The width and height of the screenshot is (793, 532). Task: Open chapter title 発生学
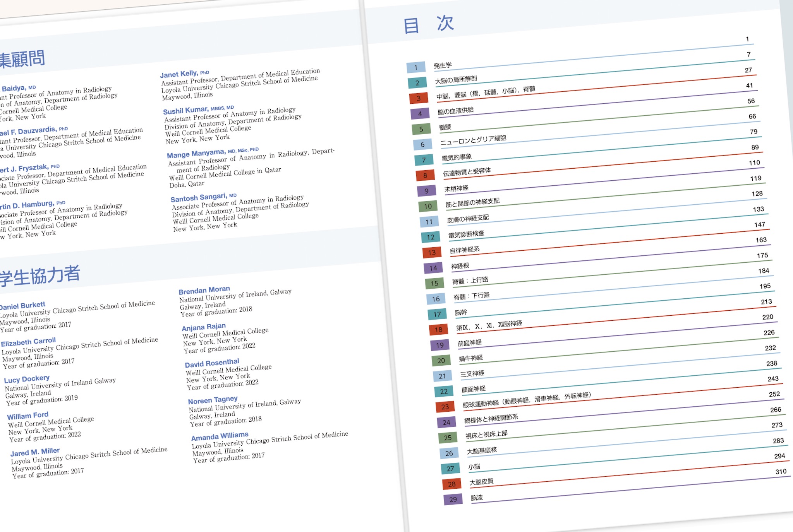coord(443,65)
